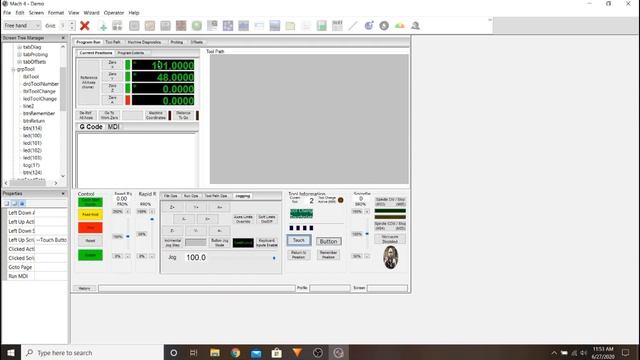The image size is (640, 360).
Task: Click the green round LED control icon
Action: tap(197, 26)
